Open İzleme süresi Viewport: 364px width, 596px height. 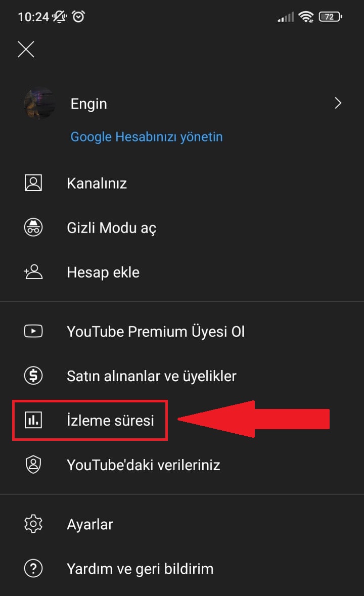pos(110,420)
